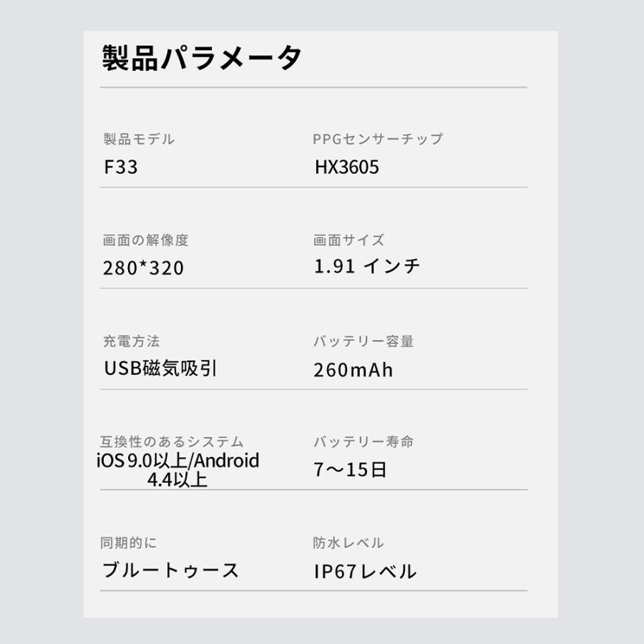Screen dimensions: 644x644
Task: Click the 1.91 インチ screen size value
Action: click(367, 265)
